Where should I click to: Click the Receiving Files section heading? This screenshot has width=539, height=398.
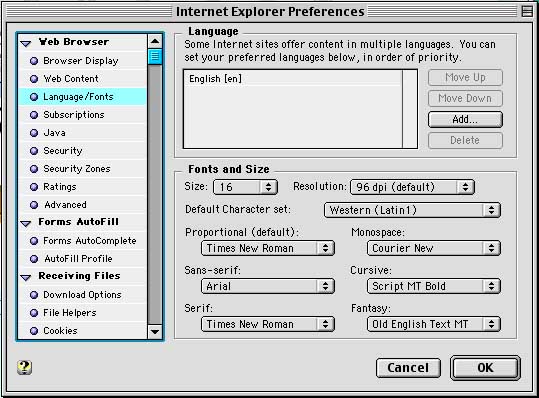tap(79, 276)
